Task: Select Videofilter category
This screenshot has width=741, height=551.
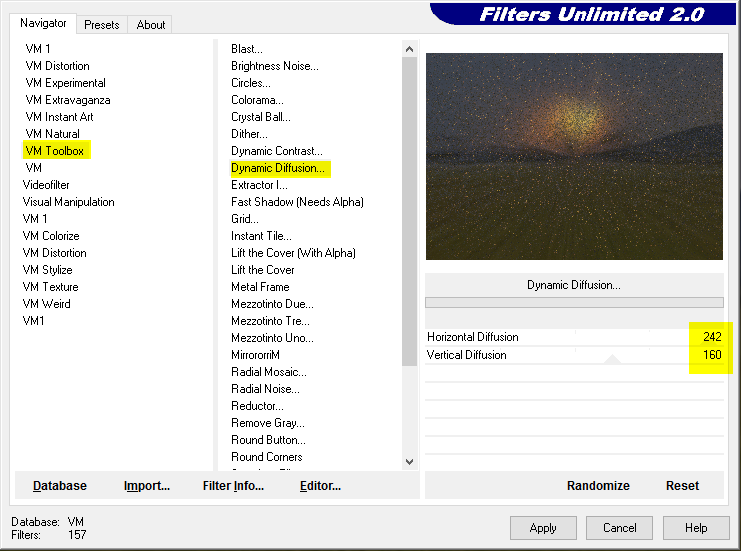Action: [46, 185]
